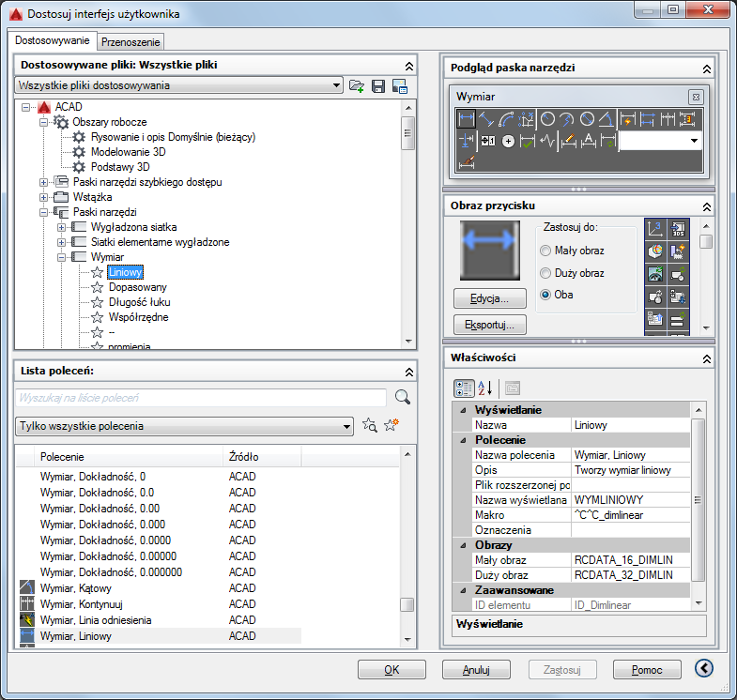This screenshot has height=700, width=737.
Task: Select Aligned dimension icon in Wymiar preview
Action: [x=486, y=119]
